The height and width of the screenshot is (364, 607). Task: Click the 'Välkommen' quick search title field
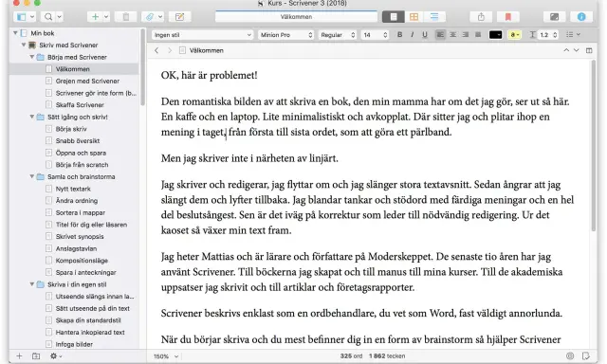296,17
